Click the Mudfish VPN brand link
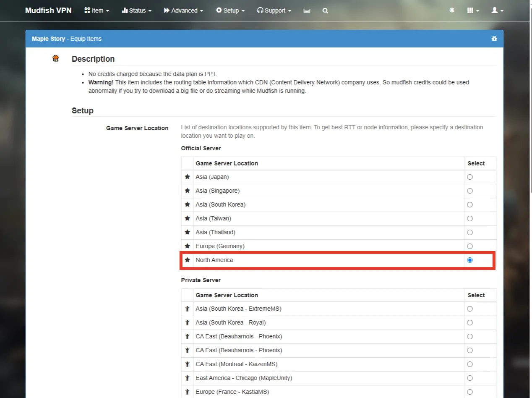Screen dimensions: 532x398 (x=48, y=10)
